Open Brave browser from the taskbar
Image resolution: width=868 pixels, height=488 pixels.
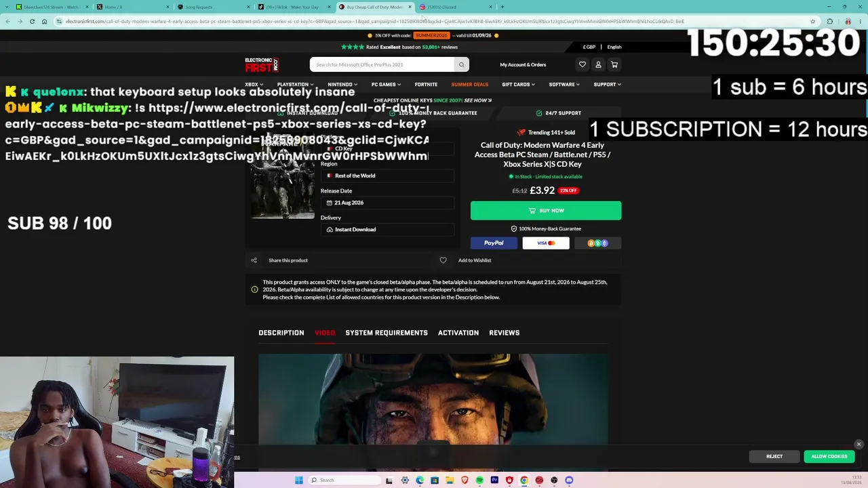pos(465,480)
